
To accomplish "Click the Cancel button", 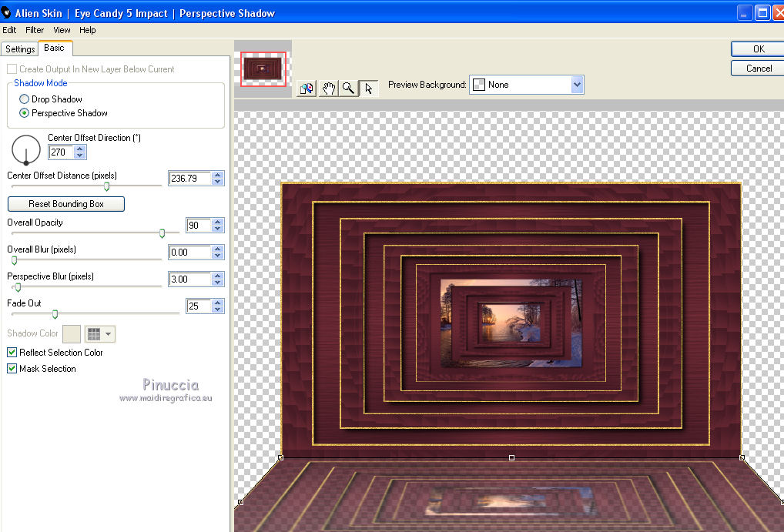I will 758,69.
